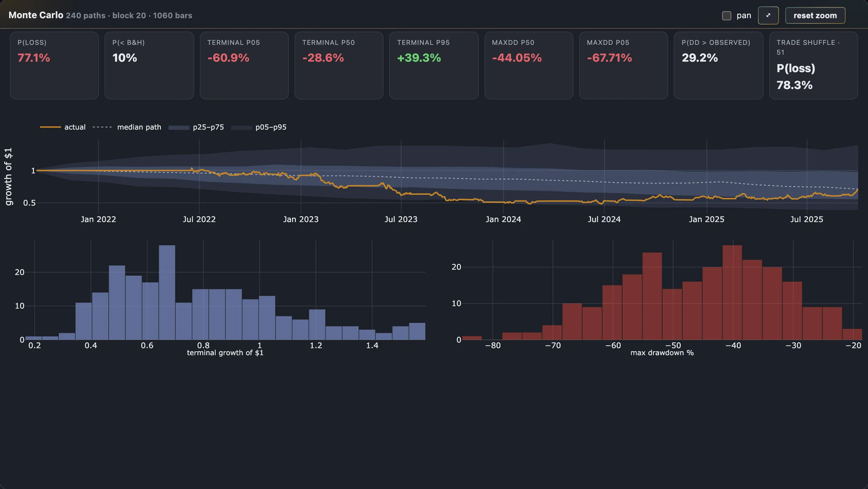Click the reset zoom button
Viewport: 868px width, 489px height.
[815, 16]
